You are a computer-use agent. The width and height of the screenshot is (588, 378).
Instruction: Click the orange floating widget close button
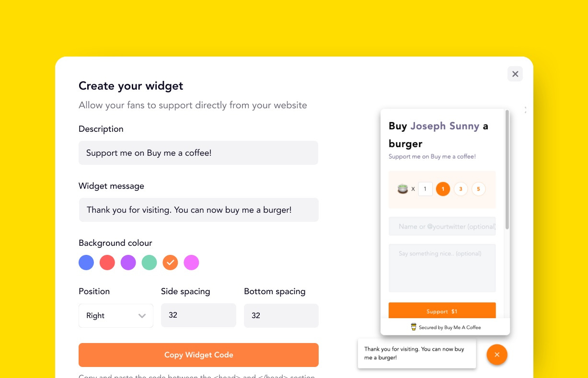[497, 355]
